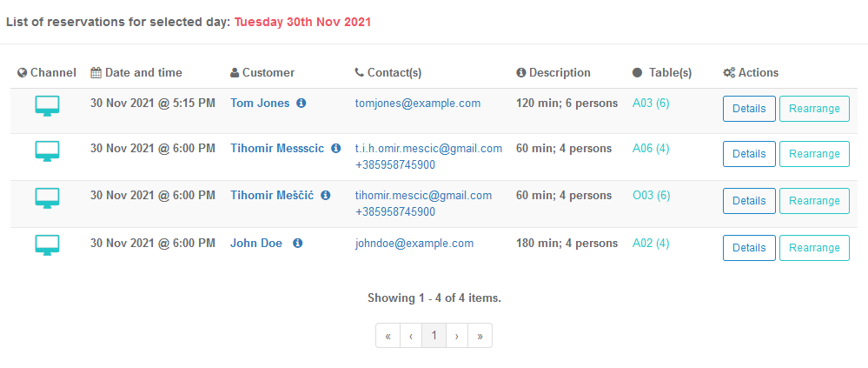
Task: Go to pagination page 1
Action: [434, 335]
